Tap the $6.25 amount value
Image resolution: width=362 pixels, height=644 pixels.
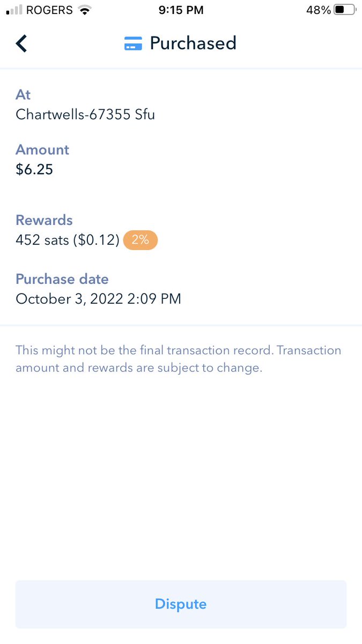tap(34, 170)
